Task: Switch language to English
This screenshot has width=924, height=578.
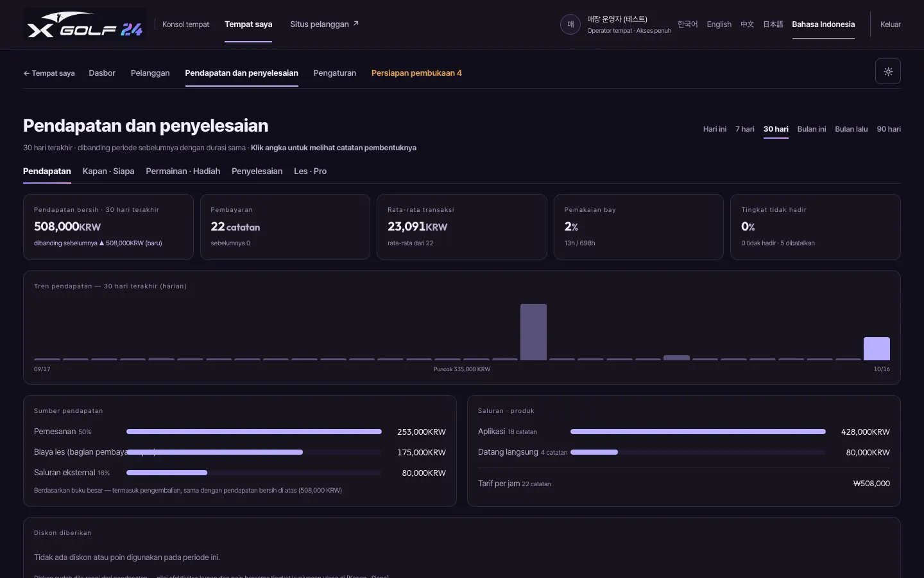Action: coord(719,24)
